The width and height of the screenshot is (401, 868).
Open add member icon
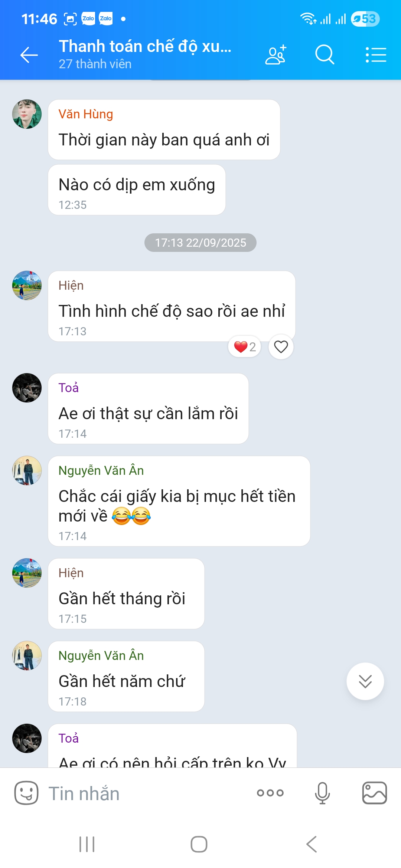(276, 55)
